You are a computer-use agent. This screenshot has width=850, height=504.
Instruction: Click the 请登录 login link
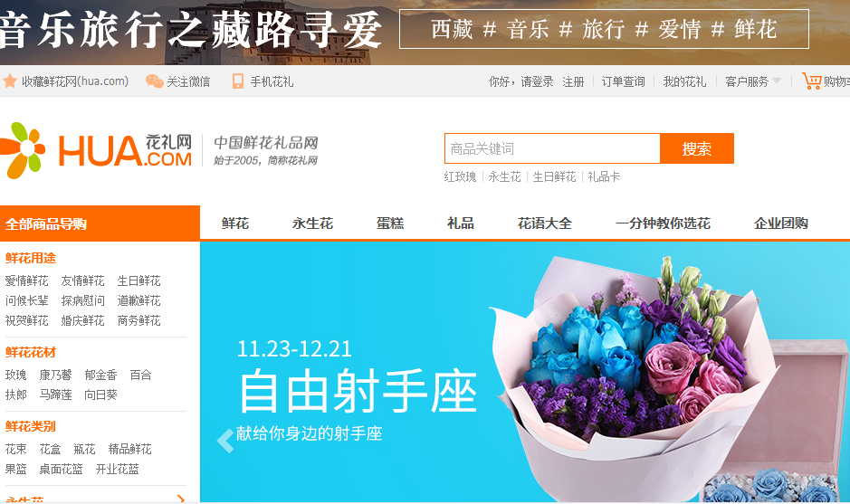click(x=537, y=81)
